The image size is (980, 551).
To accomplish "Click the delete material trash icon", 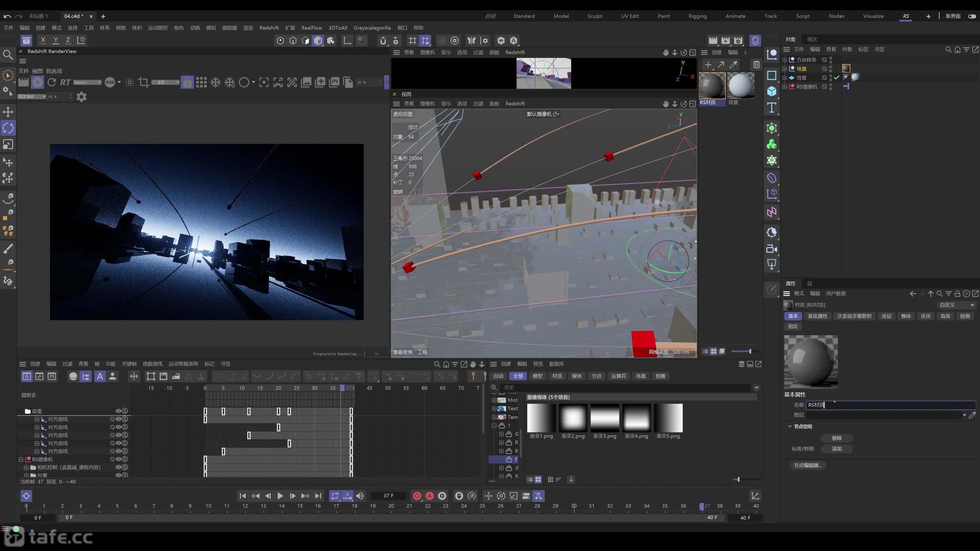I will click(x=756, y=65).
